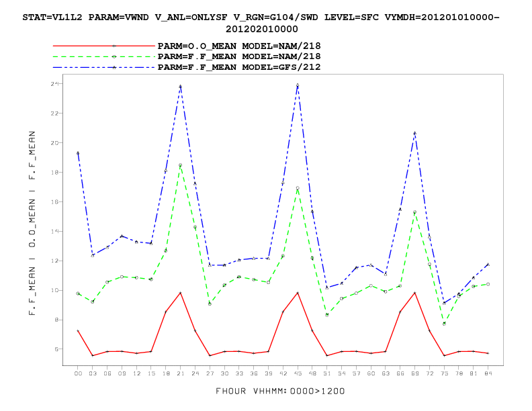Click y-axis tick label 12
This screenshot has height=411, width=532.
pos(54,261)
